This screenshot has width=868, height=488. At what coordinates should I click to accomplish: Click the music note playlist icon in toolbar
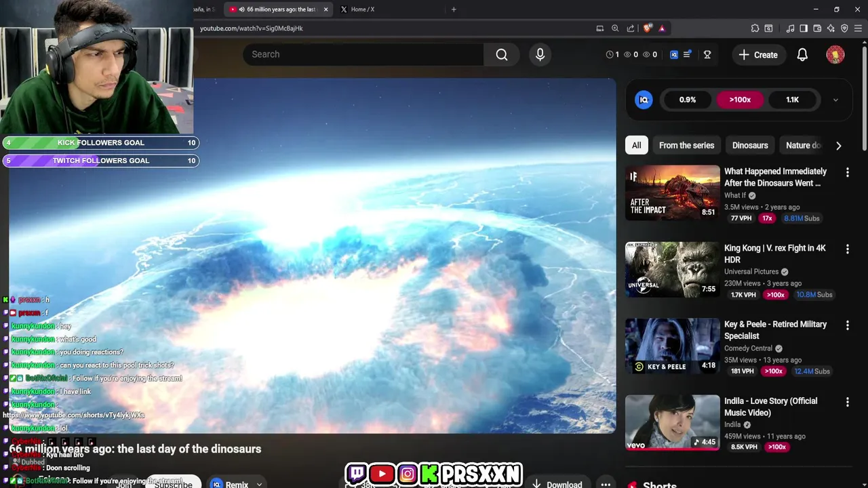pyautogui.click(x=790, y=28)
